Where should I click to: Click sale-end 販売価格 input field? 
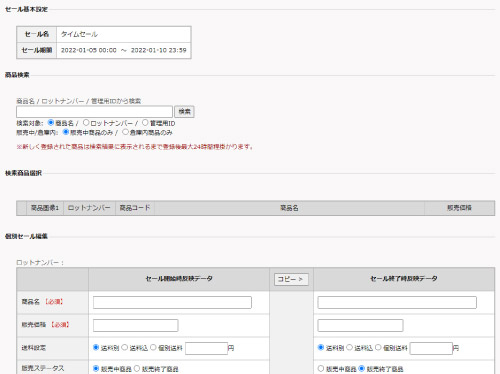[360, 325]
